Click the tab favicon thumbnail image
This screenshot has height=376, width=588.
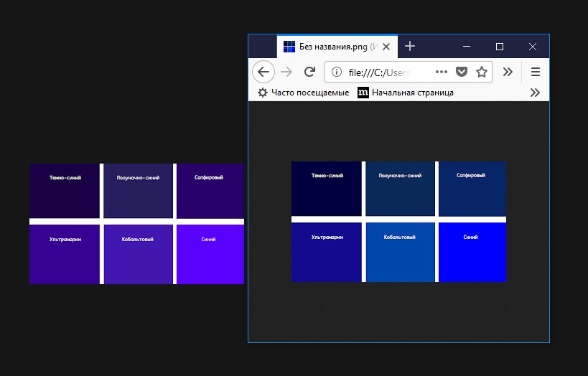(289, 47)
